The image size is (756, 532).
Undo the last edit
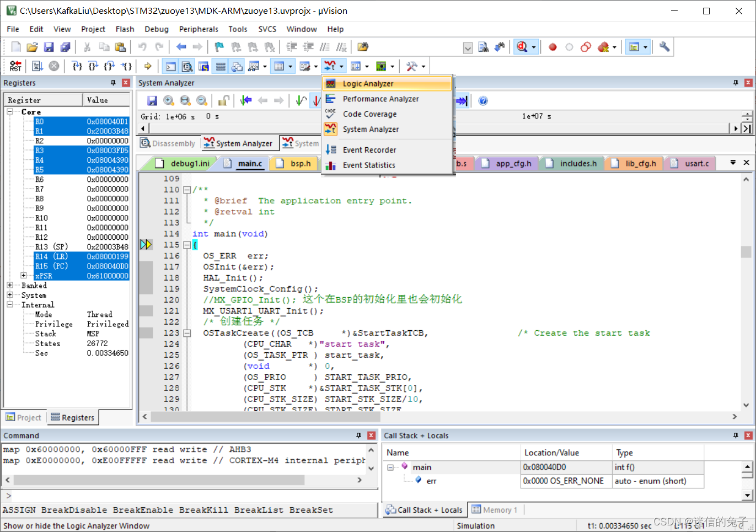tap(143, 47)
